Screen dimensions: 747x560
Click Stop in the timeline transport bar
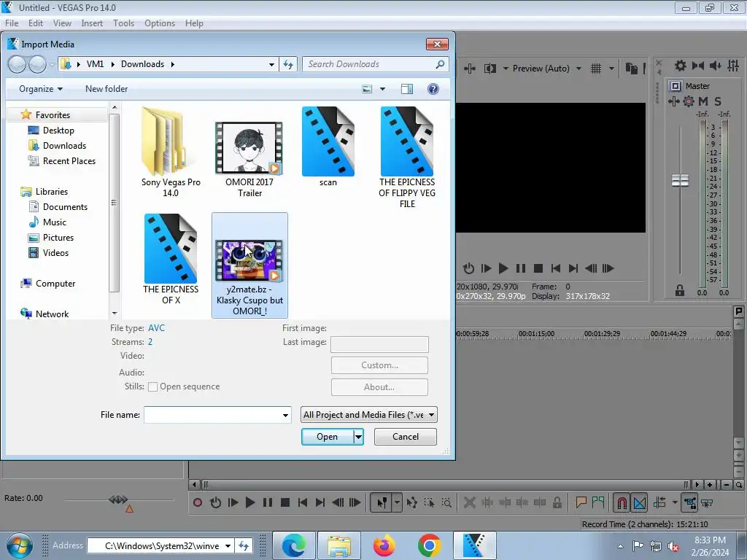tap(285, 502)
